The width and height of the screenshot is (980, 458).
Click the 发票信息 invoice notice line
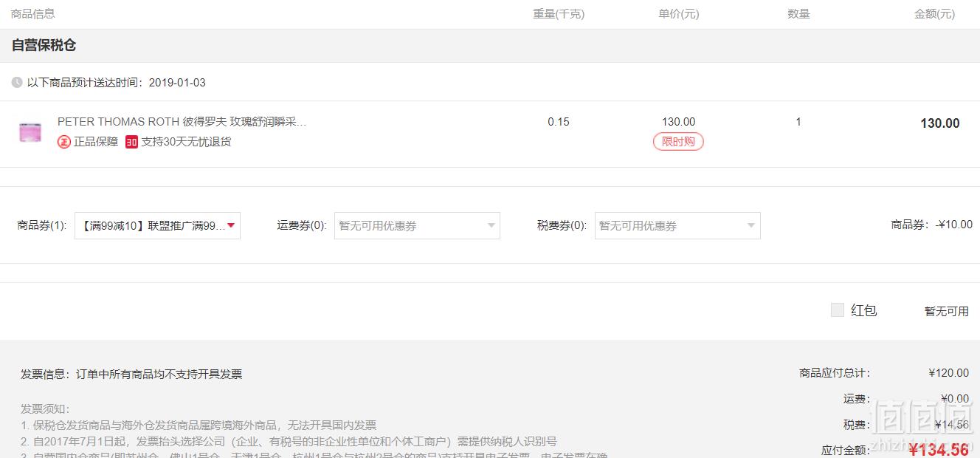point(131,374)
